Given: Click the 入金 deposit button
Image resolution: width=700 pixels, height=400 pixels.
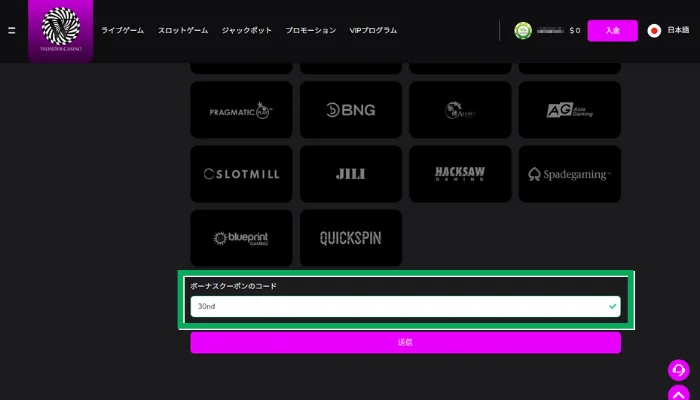Looking at the screenshot, I should point(612,30).
